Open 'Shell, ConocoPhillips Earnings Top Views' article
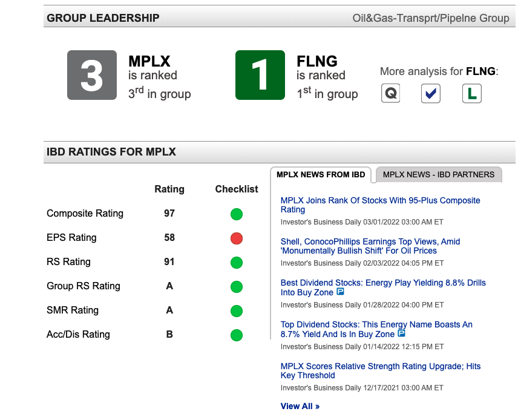This screenshot has height=420, width=518. point(370,246)
